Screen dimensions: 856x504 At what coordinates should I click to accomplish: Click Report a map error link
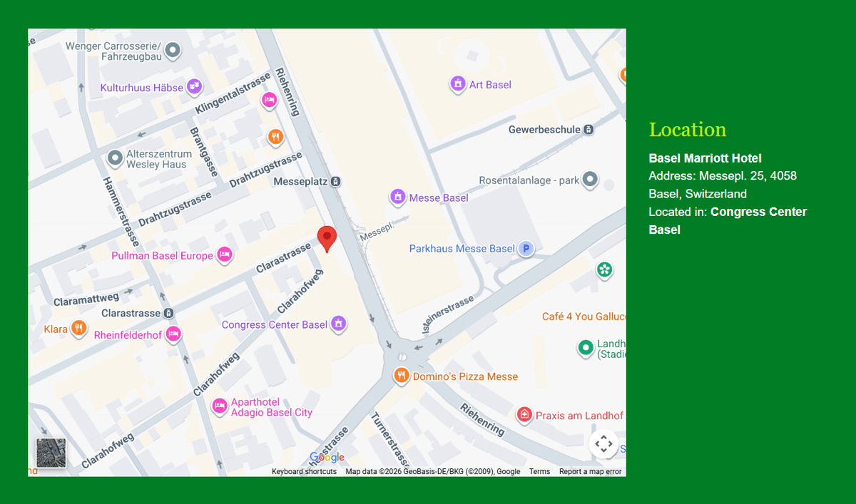[x=590, y=472]
